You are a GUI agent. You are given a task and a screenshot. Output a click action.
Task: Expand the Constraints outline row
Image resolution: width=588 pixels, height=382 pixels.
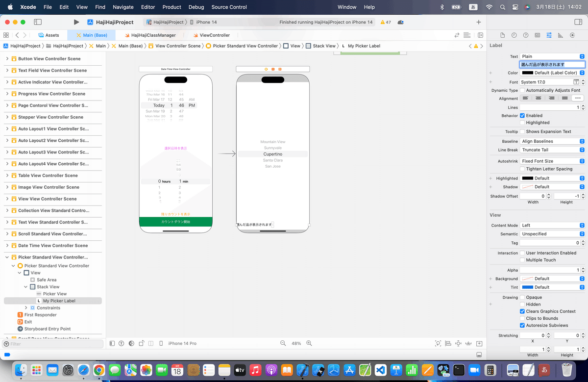(x=26, y=308)
